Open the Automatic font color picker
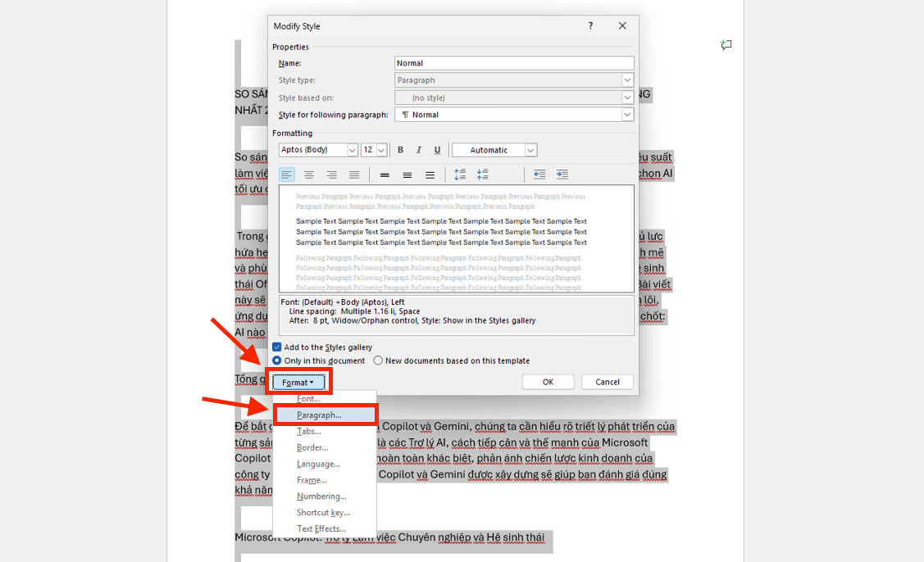Viewport: 924px width, 562px height. point(529,150)
